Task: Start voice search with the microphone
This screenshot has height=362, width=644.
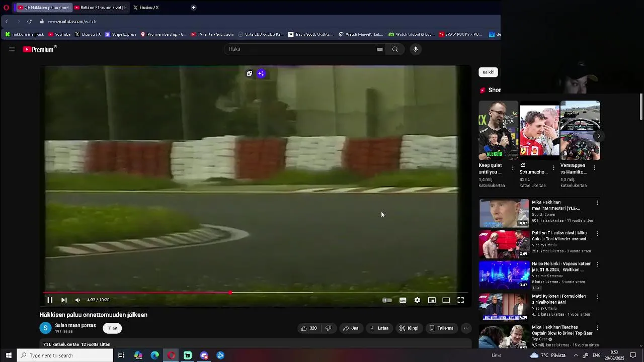Action: (x=416, y=49)
